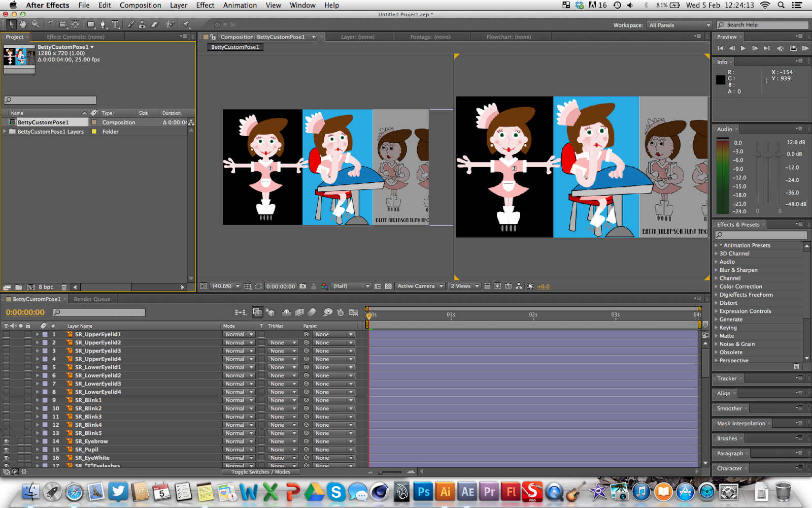Delete selected project item with trash icon
Viewport: 812px width, 508px height.
64,287
